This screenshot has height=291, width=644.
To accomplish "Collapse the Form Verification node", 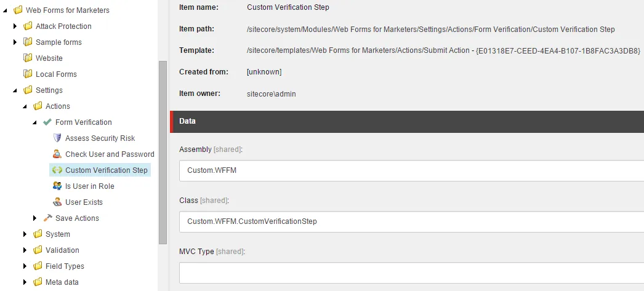I will tap(35, 122).
